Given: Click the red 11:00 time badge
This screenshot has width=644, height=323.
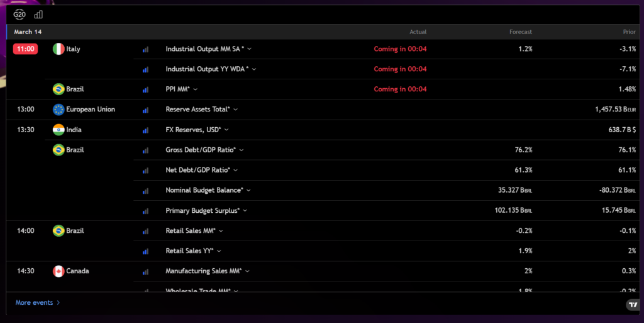Looking at the screenshot, I should [x=26, y=49].
